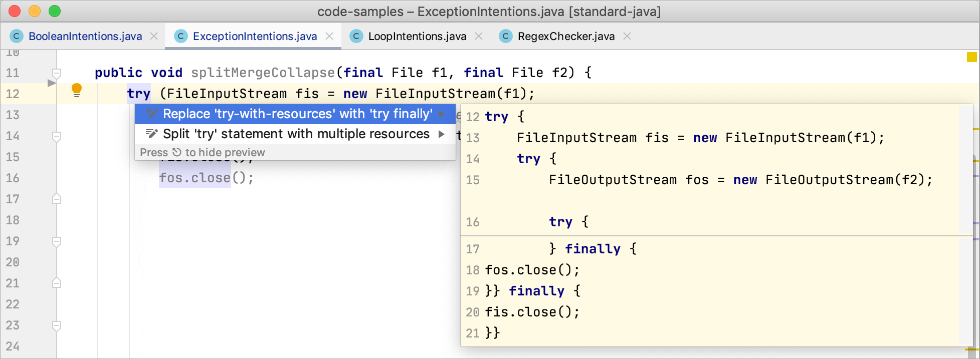The width and height of the screenshot is (980, 359).
Task: Click 'FileOutputStream fos' line in the preview
Action: coord(740,180)
